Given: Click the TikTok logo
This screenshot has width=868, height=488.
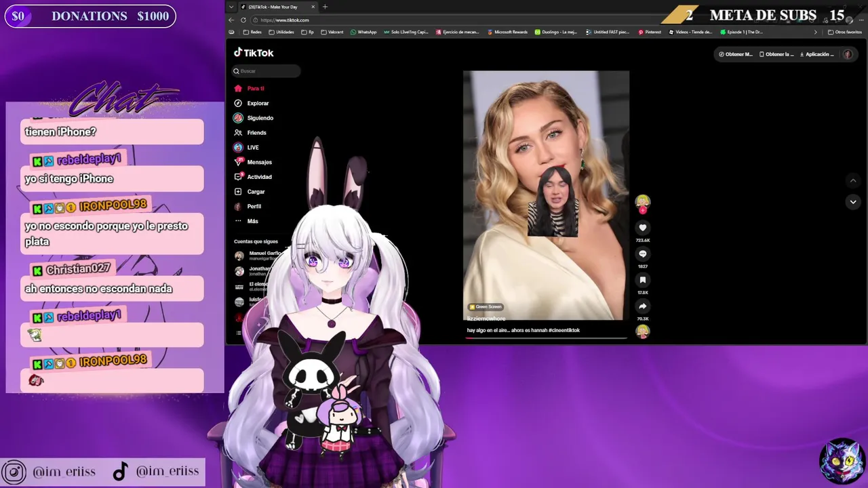Looking at the screenshot, I should click(254, 53).
